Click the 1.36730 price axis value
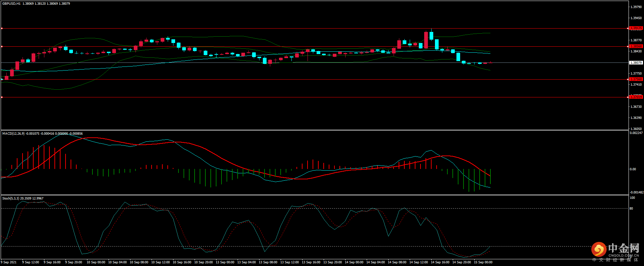This screenshot has height=266, width=644. [x=636, y=107]
